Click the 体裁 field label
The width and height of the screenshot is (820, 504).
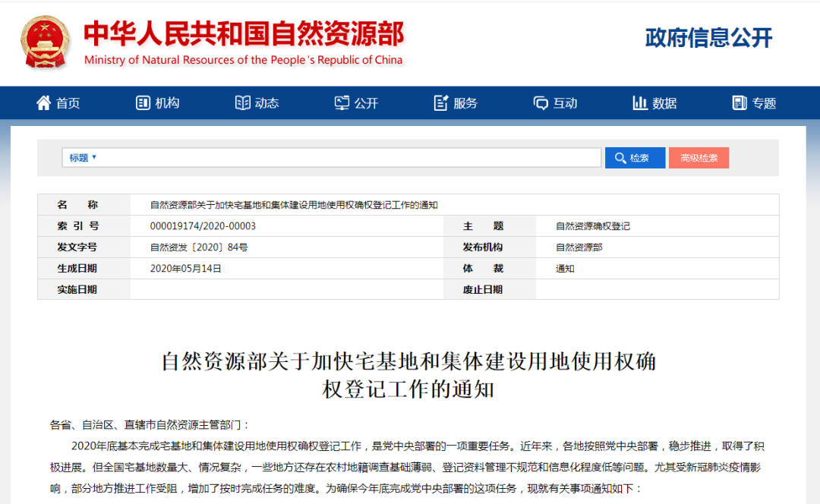483,268
